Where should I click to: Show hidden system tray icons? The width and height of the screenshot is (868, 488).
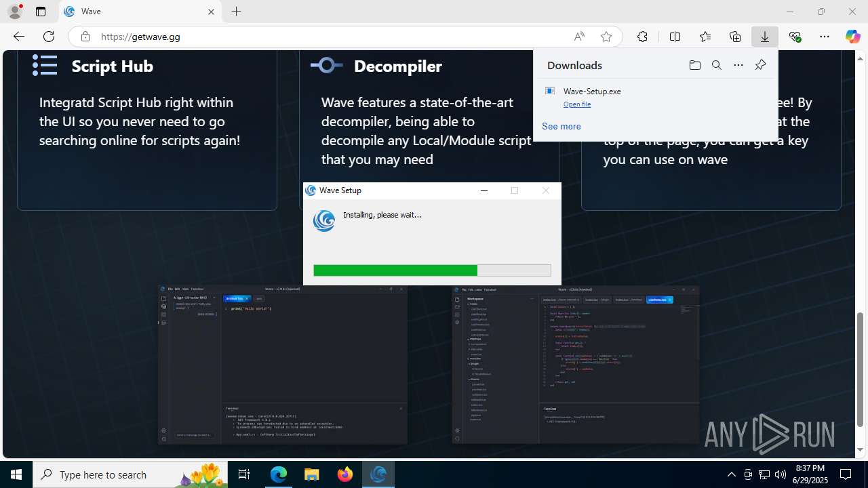[x=731, y=474]
